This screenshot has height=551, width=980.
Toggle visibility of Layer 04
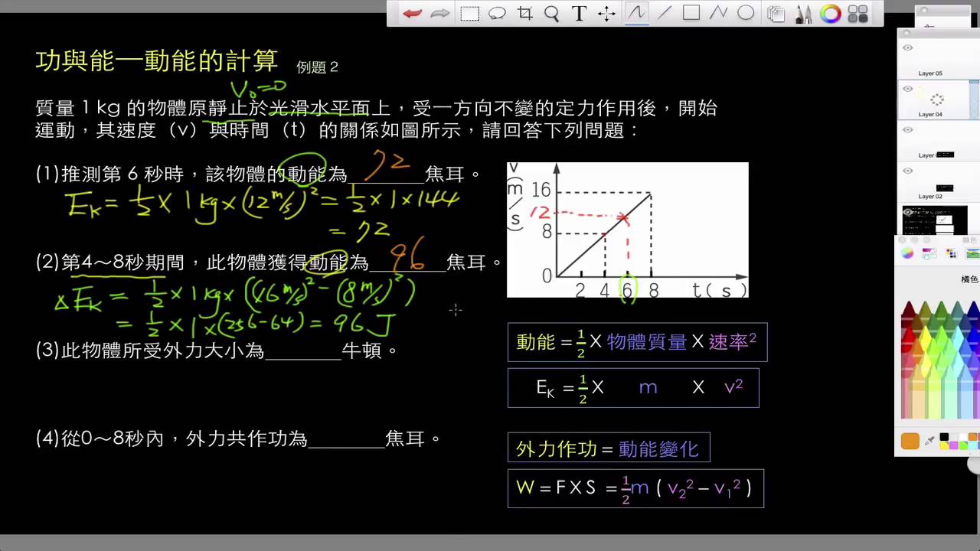pos(907,89)
